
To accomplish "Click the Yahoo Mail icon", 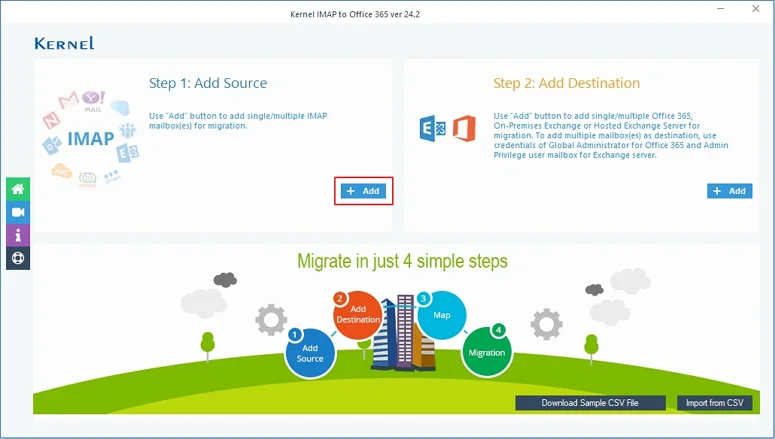I will pos(93,101).
